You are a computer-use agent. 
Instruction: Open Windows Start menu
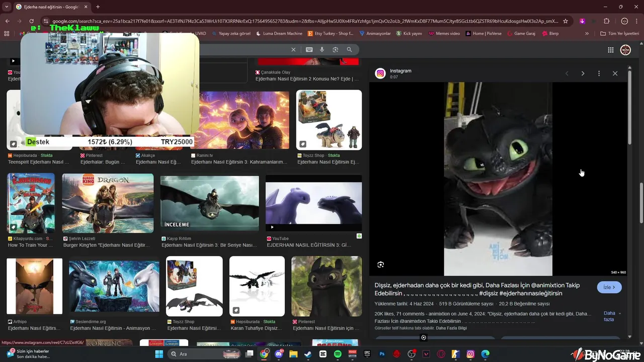tap(159, 354)
